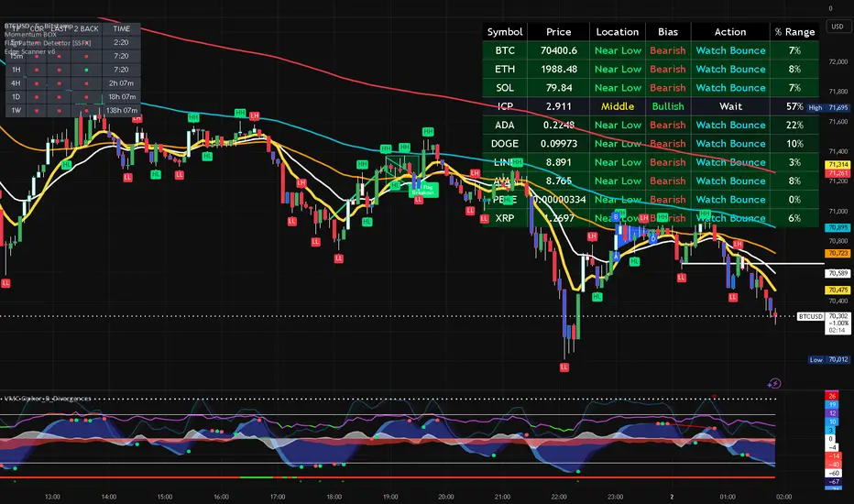Click the green dot in 1H row
The image size is (854, 504).
click(x=86, y=70)
